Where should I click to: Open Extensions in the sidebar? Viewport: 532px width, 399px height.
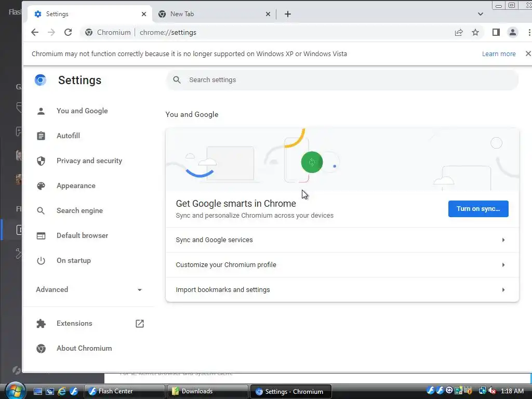click(x=74, y=323)
